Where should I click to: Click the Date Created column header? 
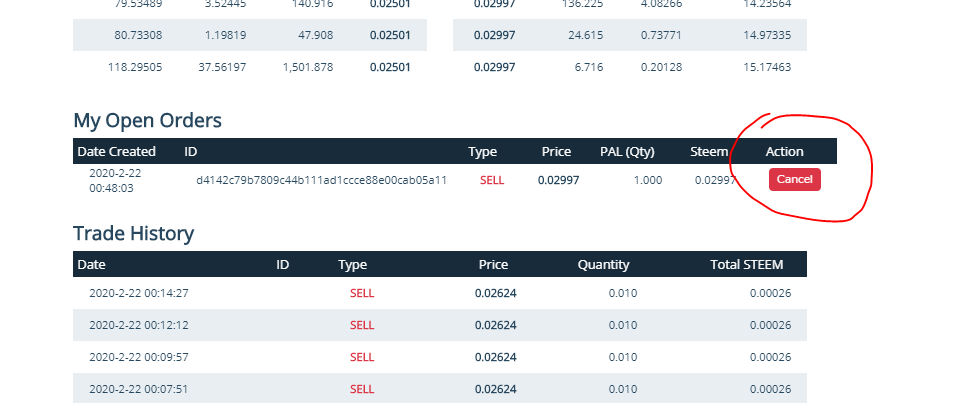click(x=117, y=152)
